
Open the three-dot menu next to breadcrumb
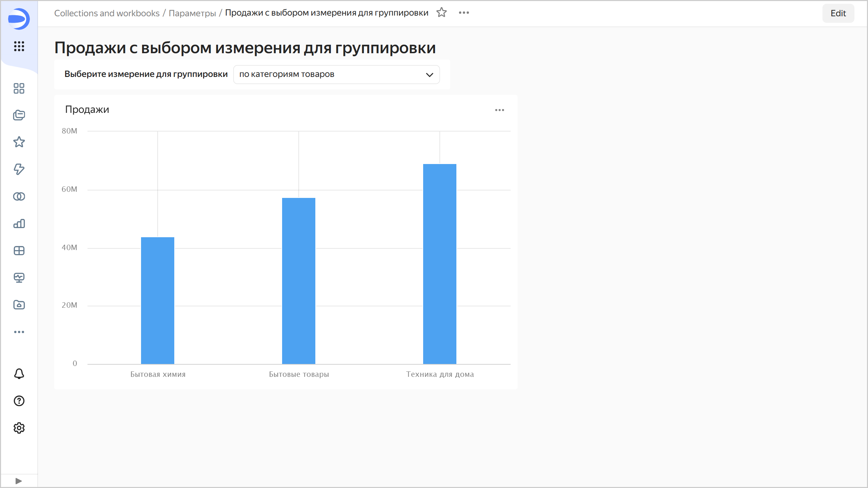point(464,13)
